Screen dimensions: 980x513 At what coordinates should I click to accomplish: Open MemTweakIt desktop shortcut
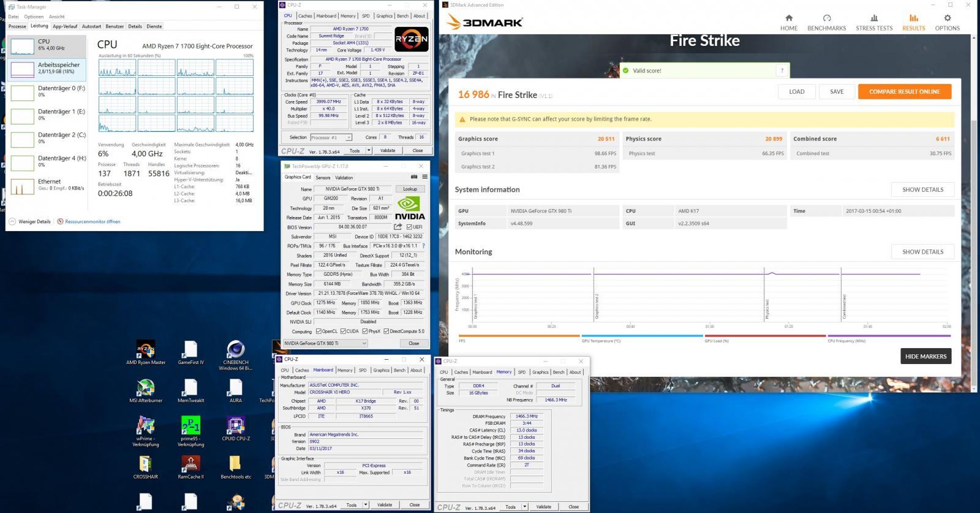[x=190, y=390]
